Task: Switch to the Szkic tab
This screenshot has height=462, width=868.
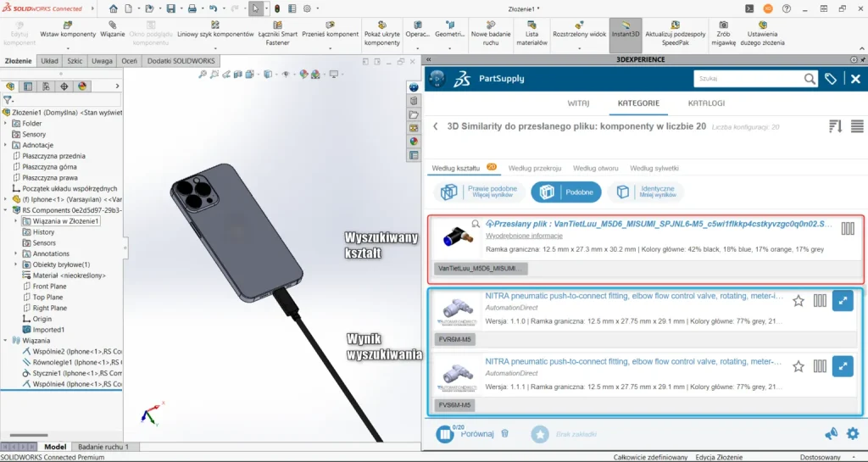Action: (x=75, y=61)
